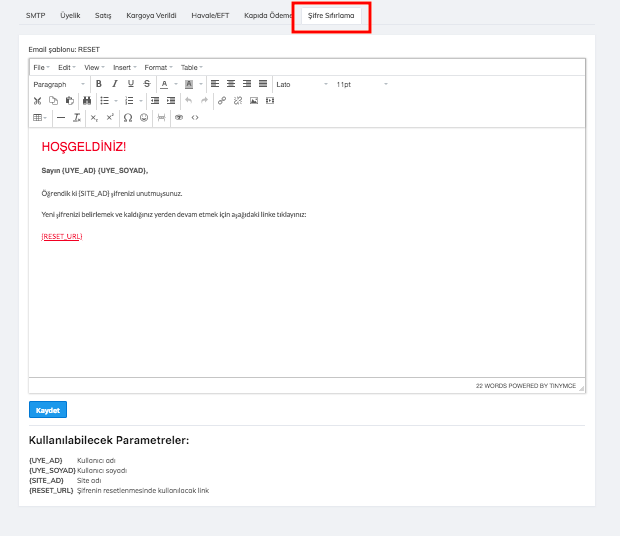Apply strikethrough formatting
This screenshot has width=620, height=536.
click(147, 84)
